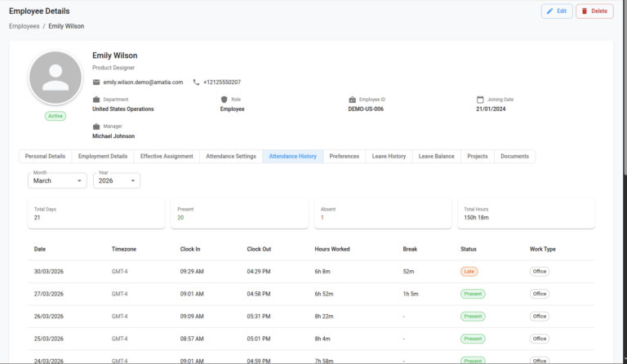This screenshot has height=364, width=627.
Task: Click the phone icon beside the number
Action: 196,82
